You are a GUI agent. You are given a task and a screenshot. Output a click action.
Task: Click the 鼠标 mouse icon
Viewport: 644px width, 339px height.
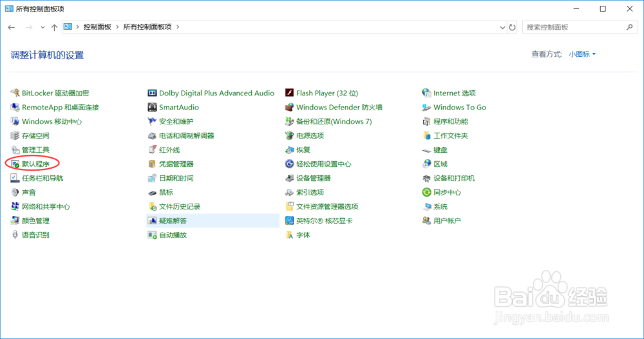coord(153,192)
